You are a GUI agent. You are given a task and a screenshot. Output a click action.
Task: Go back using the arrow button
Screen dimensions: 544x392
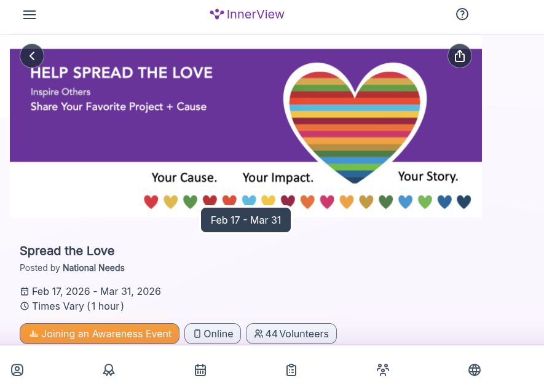tap(32, 56)
